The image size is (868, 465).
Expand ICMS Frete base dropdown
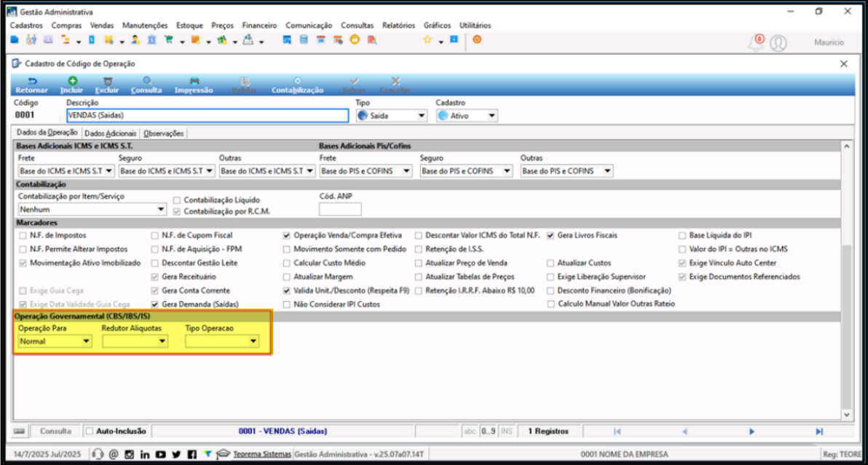coord(109,171)
